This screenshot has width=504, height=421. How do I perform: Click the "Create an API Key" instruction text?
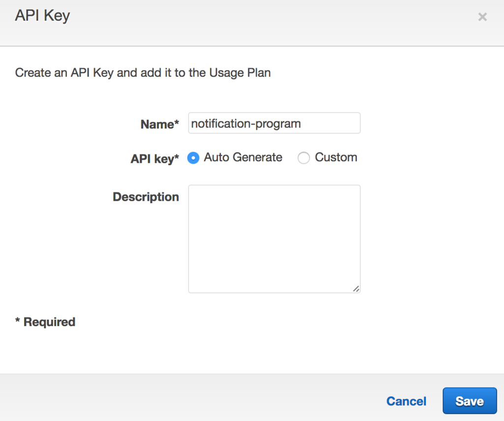[x=143, y=73]
